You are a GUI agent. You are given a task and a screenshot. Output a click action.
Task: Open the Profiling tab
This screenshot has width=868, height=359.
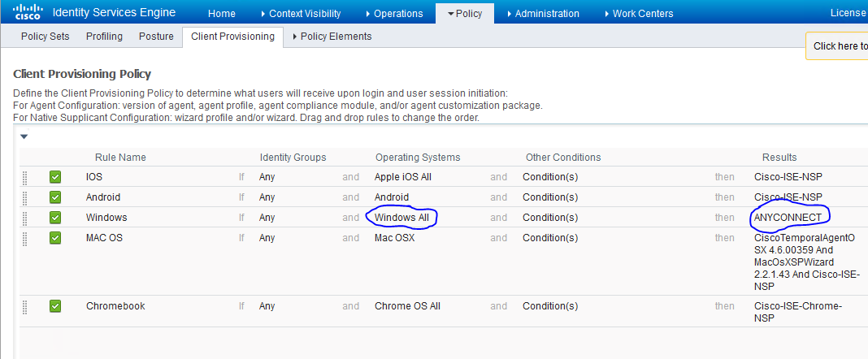point(104,37)
